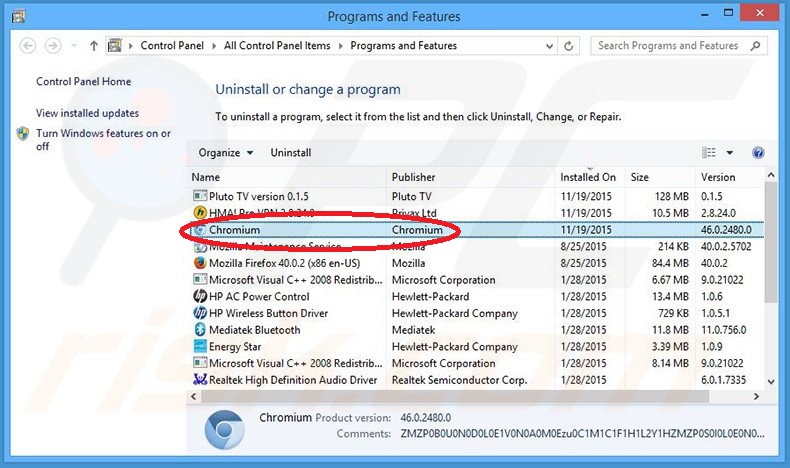Image resolution: width=790 pixels, height=468 pixels.
Task: Click the Hewlett-Packard publisher cell
Action: pyautogui.click(x=431, y=296)
